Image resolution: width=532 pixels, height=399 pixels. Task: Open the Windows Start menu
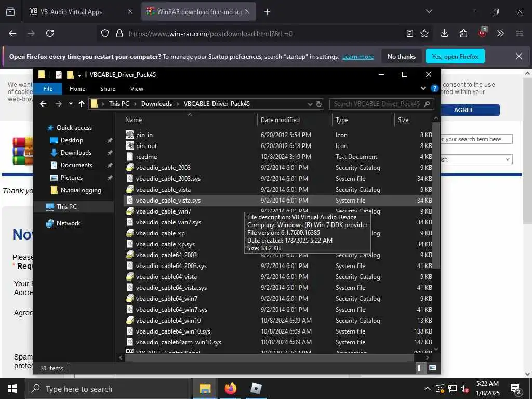[x=12, y=389]
